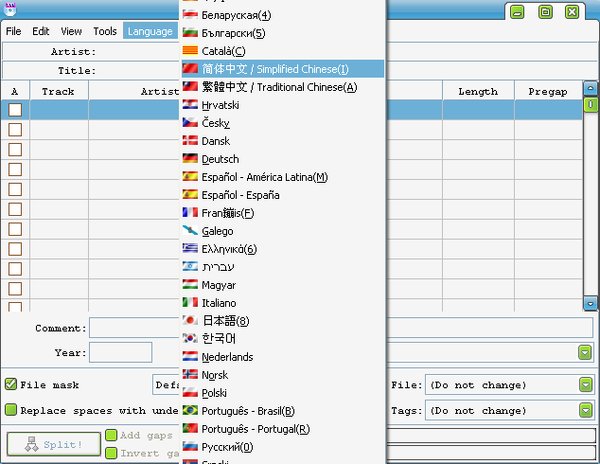Close the Language menu from the menu bar

(150, 31)
